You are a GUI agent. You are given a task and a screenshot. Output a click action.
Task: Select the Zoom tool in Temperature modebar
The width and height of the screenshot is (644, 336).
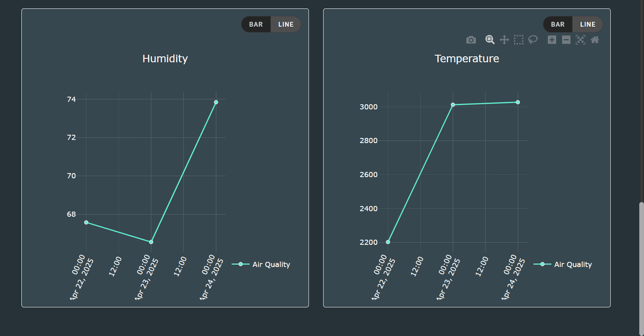(489, 40)
